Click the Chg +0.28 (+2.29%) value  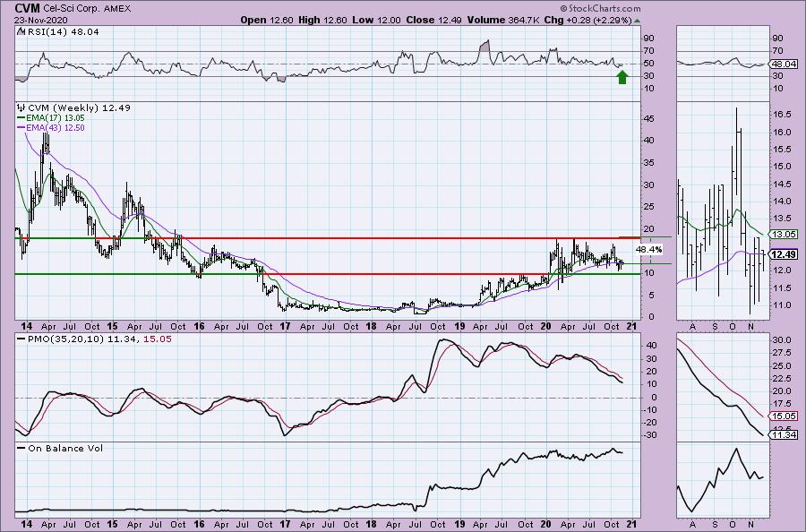click(588, 20)
